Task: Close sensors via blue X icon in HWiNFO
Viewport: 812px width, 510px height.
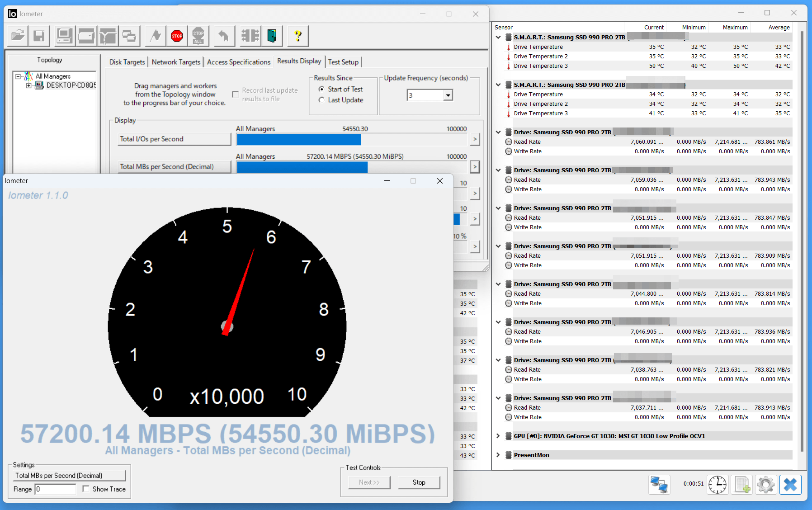Action: [790, 485]
